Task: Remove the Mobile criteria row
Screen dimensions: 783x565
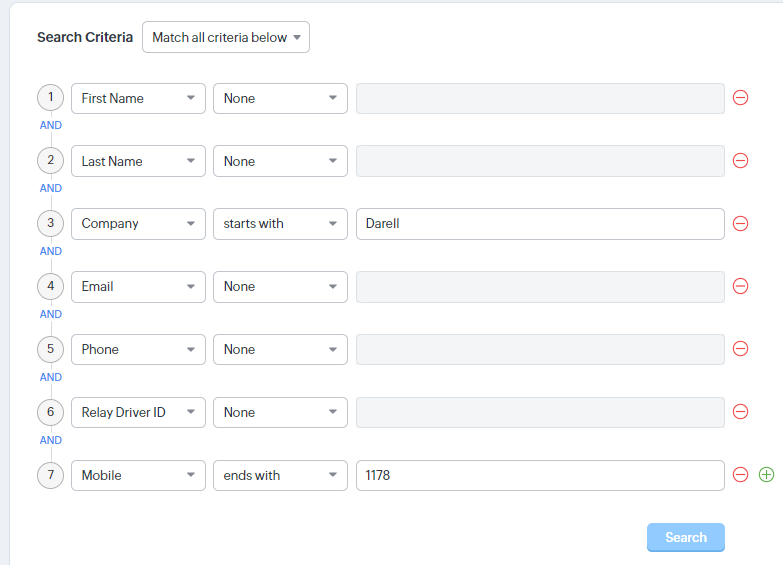Action: click(740, 475)
